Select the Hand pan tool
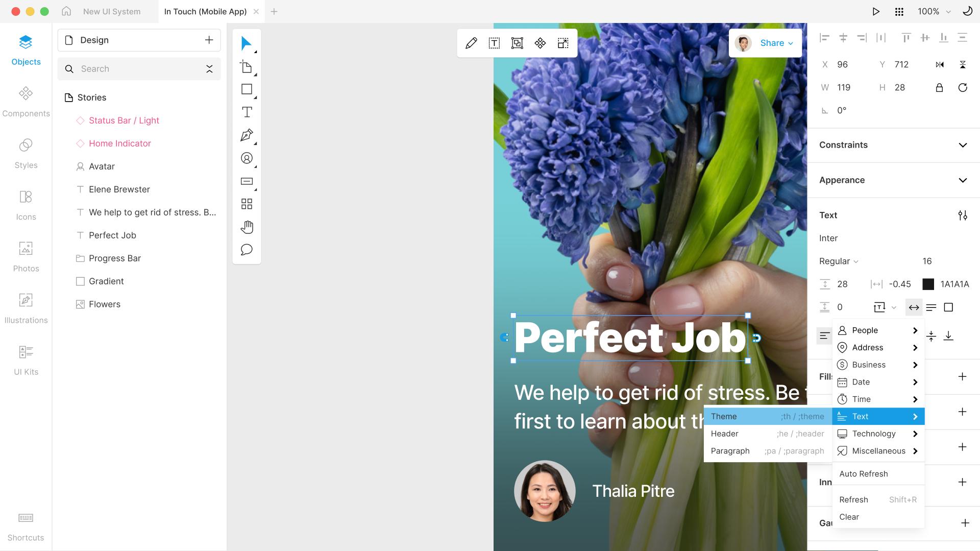 (x=247, y=227)
